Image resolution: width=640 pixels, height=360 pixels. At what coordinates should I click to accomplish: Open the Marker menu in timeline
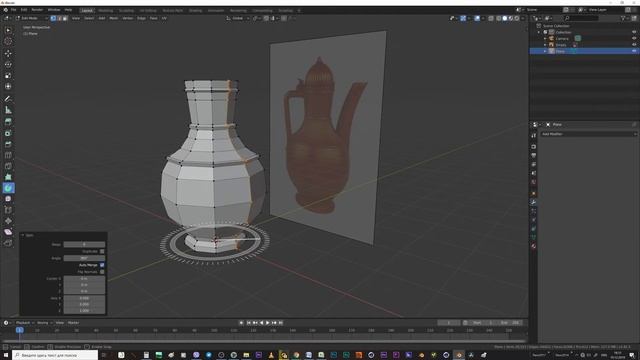click(73, 323)
